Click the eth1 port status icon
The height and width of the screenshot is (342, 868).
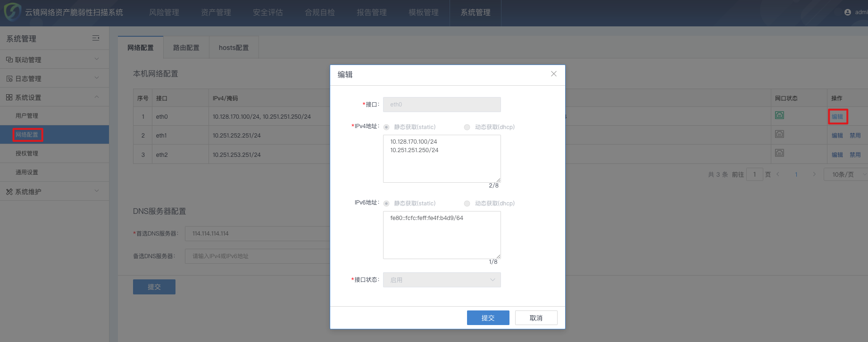(x=780, y=134)
